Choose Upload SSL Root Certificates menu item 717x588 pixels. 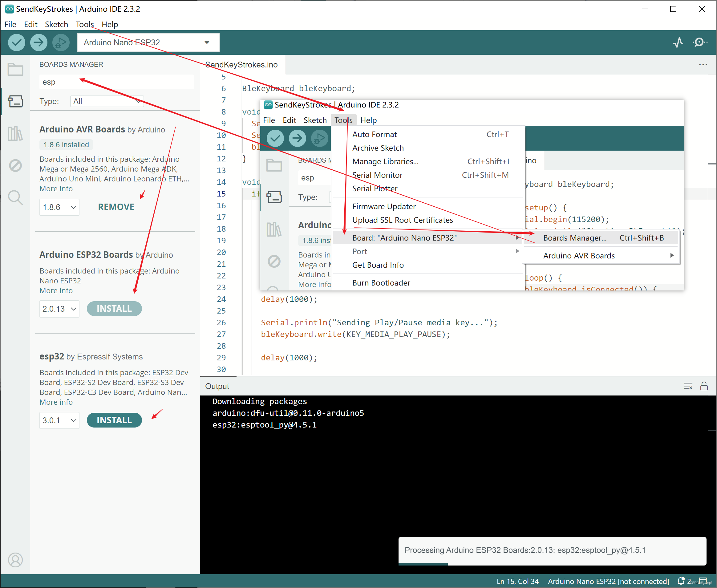pos(428,220)
